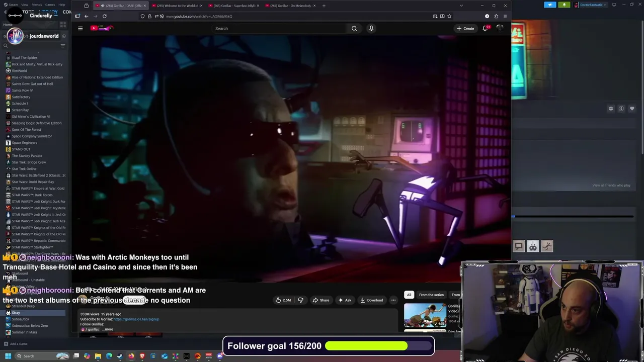Image resolution: width=644 pixels, height=362 pixels.
Task: Select Subnautica: Below Zero in library
Action: tap(30, 326)
